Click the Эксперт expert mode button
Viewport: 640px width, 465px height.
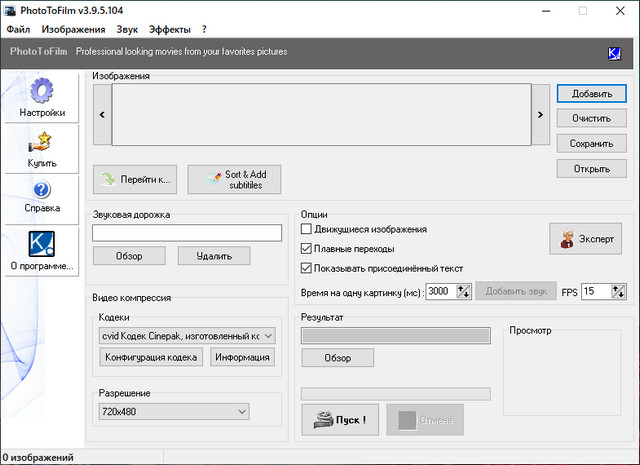point(586,238)
